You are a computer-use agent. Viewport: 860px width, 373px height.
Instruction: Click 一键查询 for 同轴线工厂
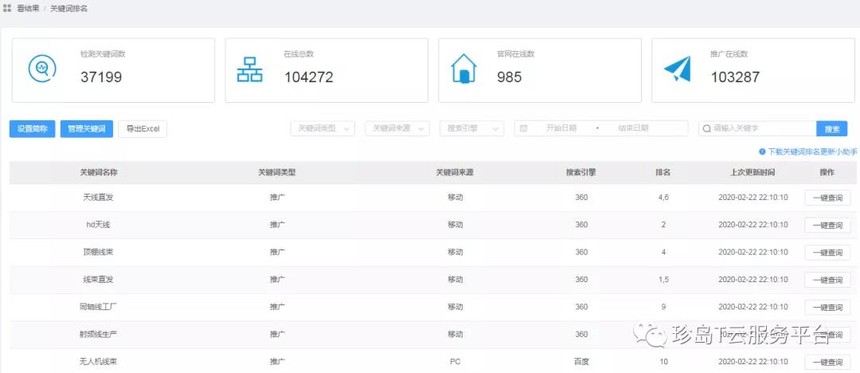point(828,307)
